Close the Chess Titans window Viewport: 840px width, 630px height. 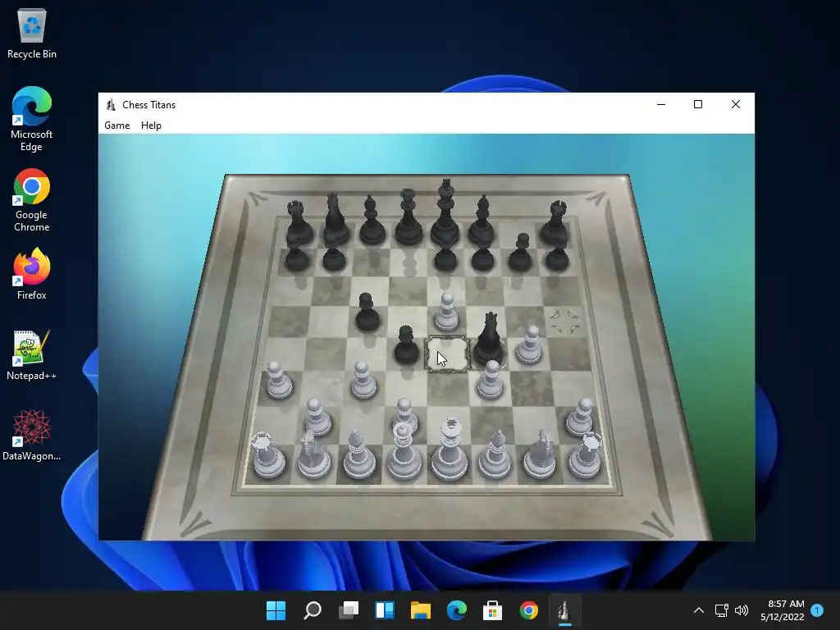736,104
